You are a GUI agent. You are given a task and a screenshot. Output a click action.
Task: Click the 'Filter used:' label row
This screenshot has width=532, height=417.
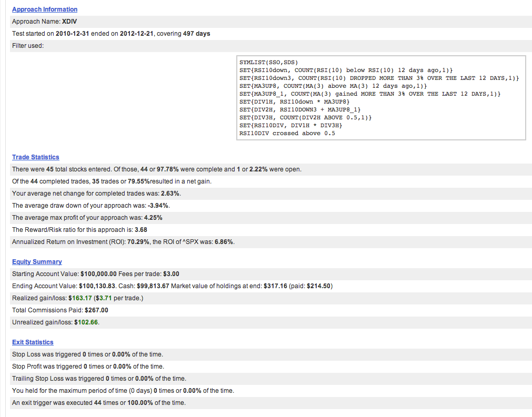[x=28, y=46]
